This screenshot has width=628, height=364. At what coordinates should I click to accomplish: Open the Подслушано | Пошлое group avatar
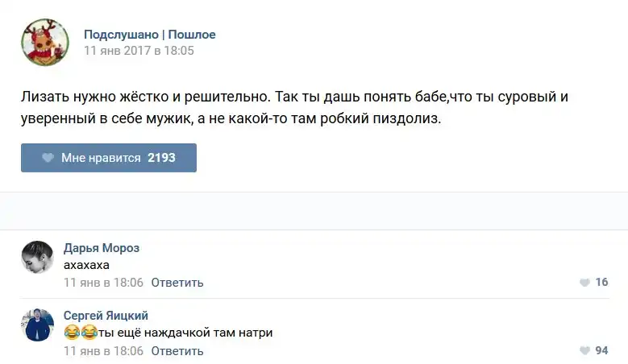pyautogui.click(x=45, y=42)
